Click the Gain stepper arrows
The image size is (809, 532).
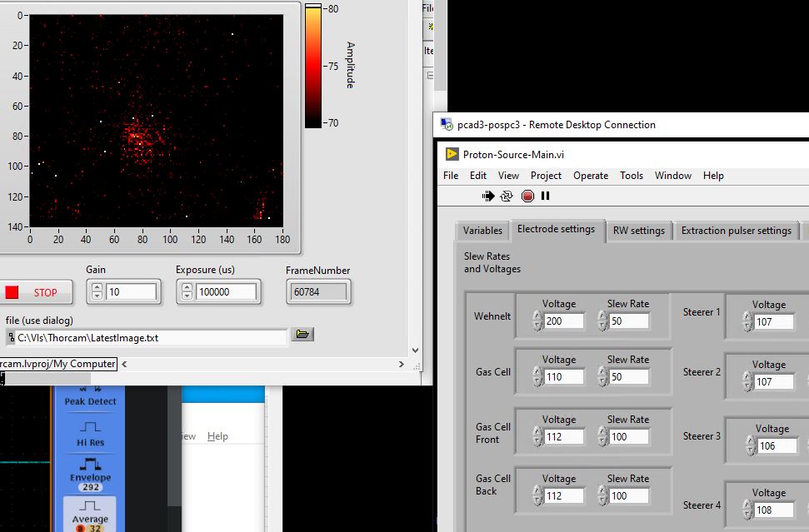(x=97, y=292)
